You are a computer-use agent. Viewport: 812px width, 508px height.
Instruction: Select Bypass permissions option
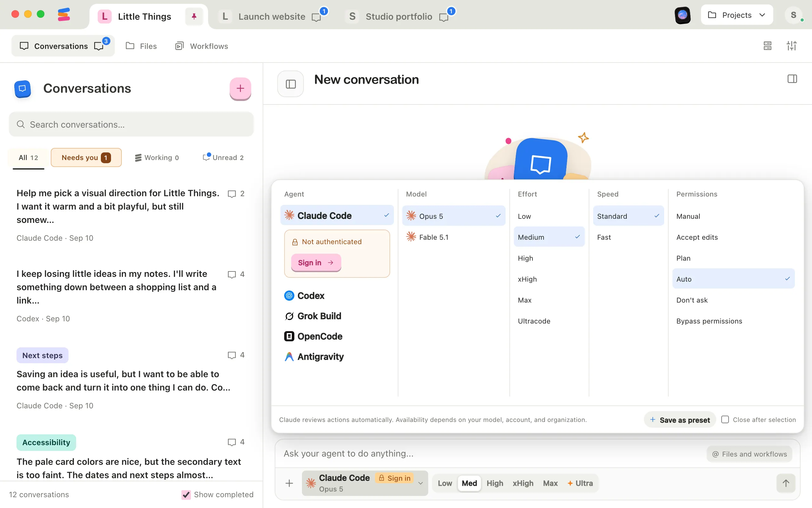[733, 321]
